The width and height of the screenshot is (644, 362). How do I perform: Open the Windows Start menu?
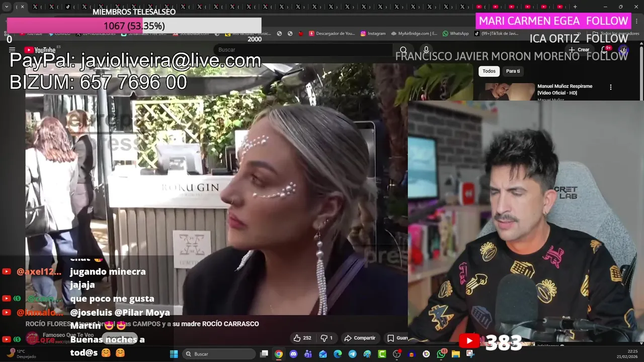tap(174, 354)
